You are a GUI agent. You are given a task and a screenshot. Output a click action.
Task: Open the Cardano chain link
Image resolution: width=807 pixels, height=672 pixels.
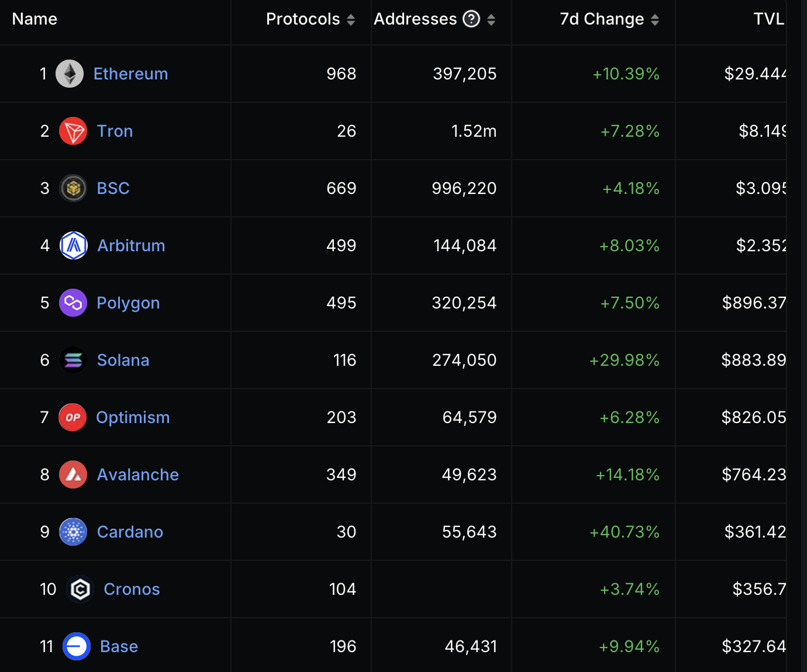130,532
